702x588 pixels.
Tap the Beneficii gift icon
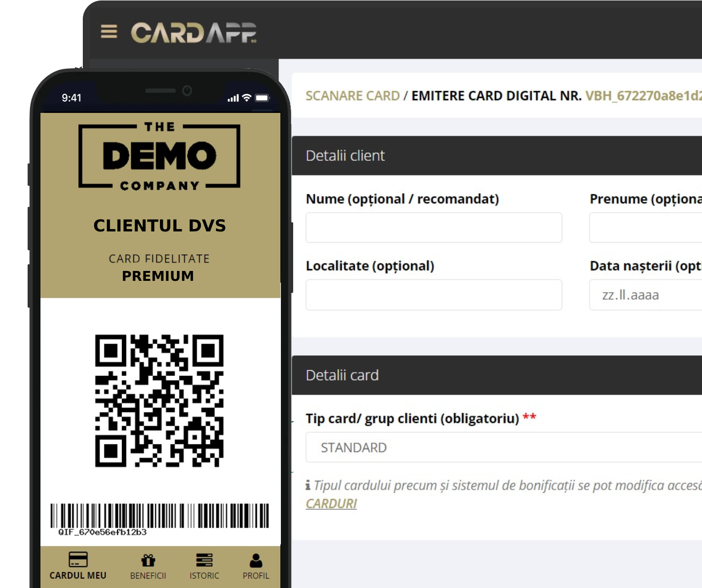coord(148,560)
